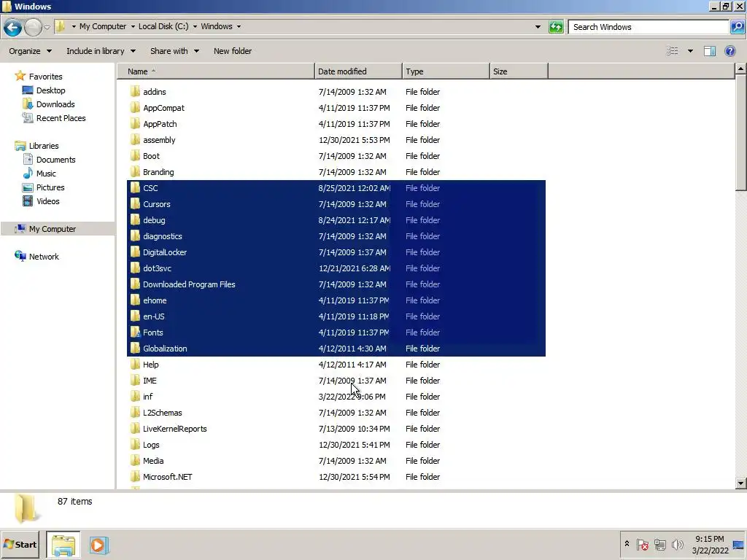The image size is (747, 560).
Task: Sort by the Name column header
Action: point(216,71)
